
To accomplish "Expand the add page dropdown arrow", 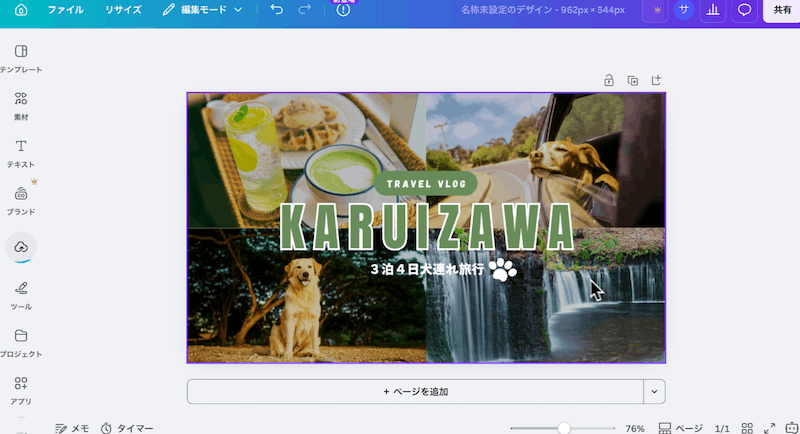I will tap(655, 392).
